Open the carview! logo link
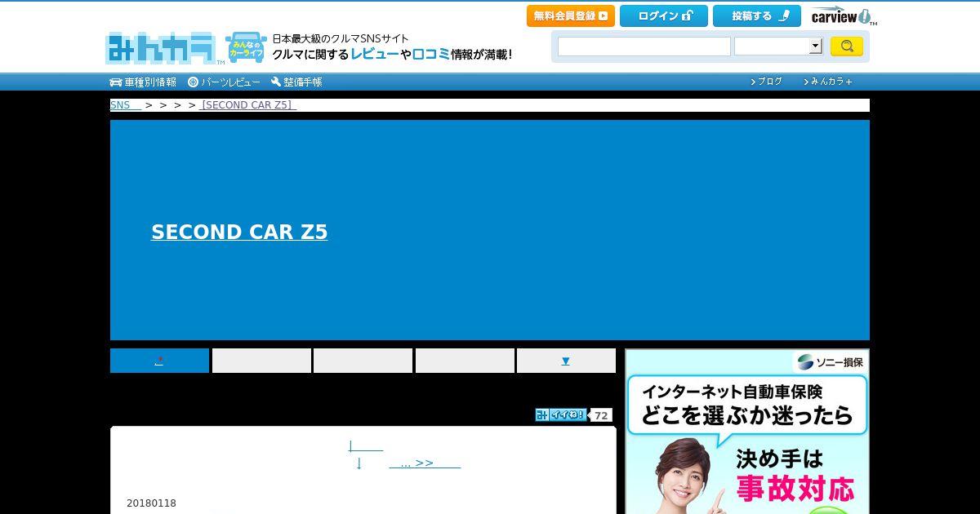 (x=844, y=16)
